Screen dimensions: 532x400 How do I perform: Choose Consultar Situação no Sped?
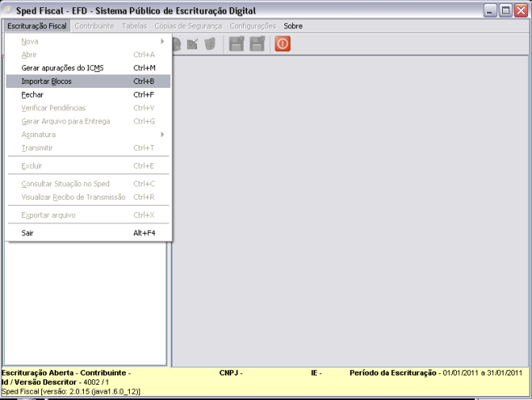coord(88,184)
